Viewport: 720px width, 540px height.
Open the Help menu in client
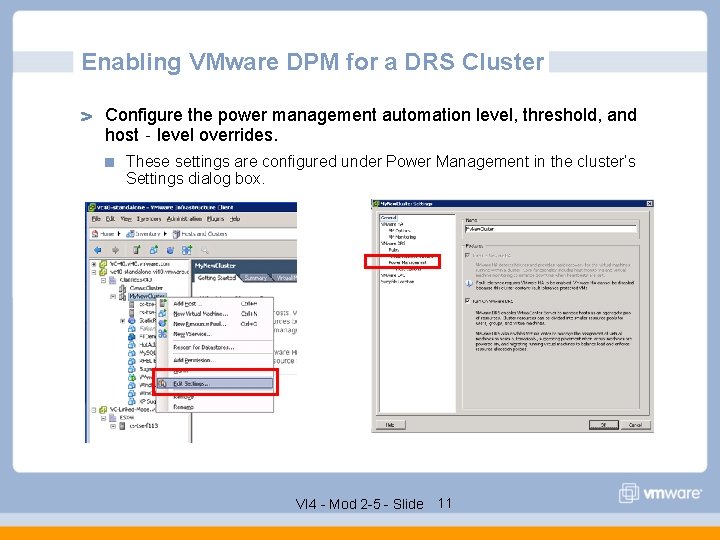(235, 219)
